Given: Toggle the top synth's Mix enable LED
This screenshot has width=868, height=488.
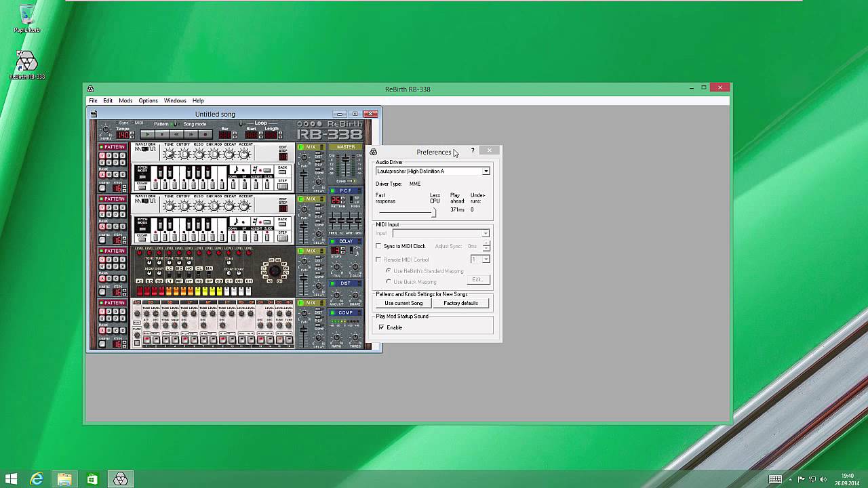Looking at the screenshot, I should click(x=301, y=147).
